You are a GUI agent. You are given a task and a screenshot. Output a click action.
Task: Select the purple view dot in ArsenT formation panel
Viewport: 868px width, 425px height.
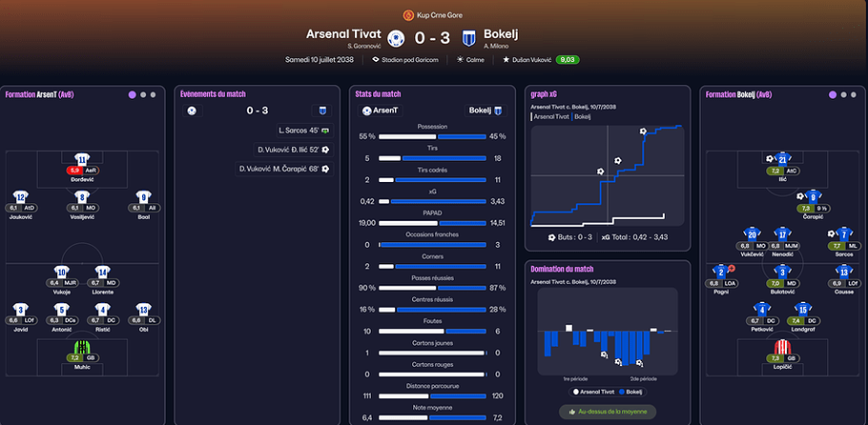coord(133,94)
